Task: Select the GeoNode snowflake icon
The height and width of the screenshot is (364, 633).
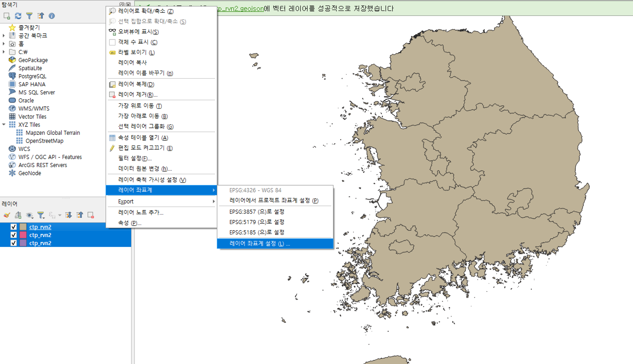Action: [x=12, y=173]
